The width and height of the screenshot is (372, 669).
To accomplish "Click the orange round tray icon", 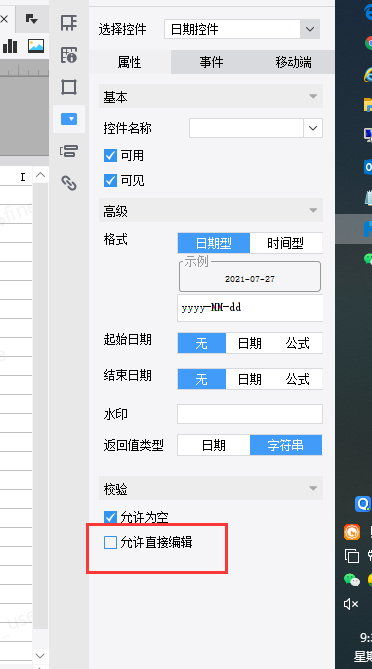I will (352, 532).
